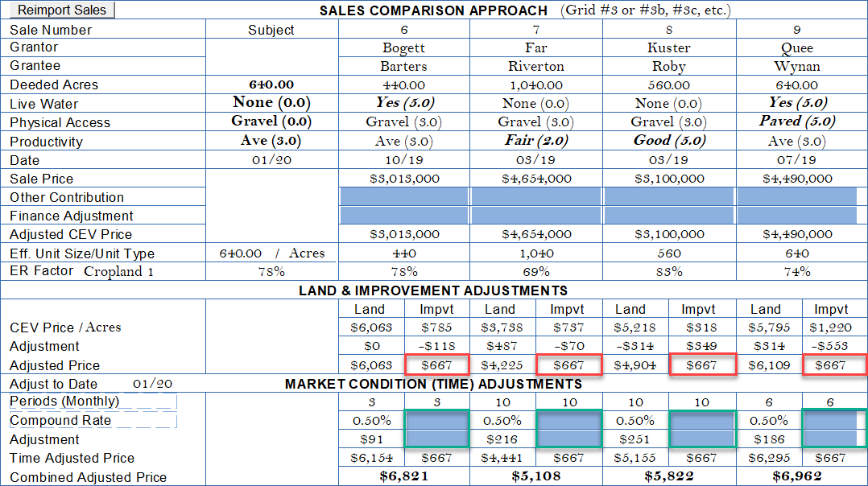The image size is (868, 486).
Task: Select the subject Productivity Ave (3.0) cell
Action: click(x=271, y=141)
